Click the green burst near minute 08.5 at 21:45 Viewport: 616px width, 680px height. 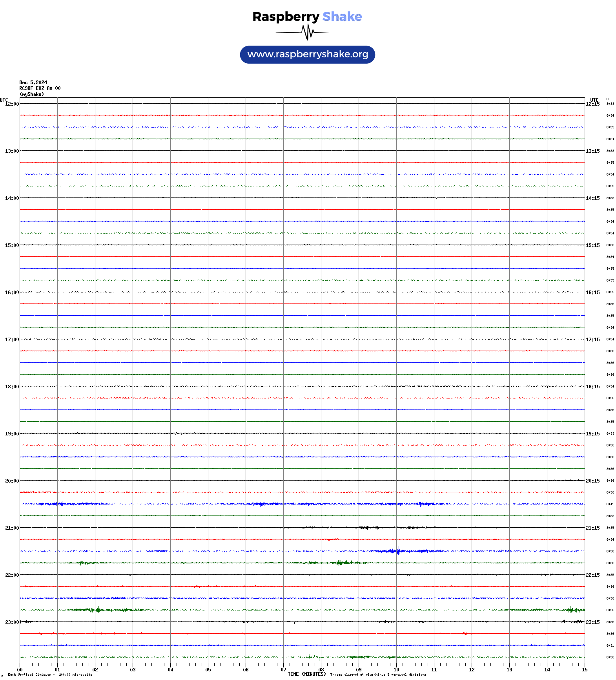(x=344, y=563)
